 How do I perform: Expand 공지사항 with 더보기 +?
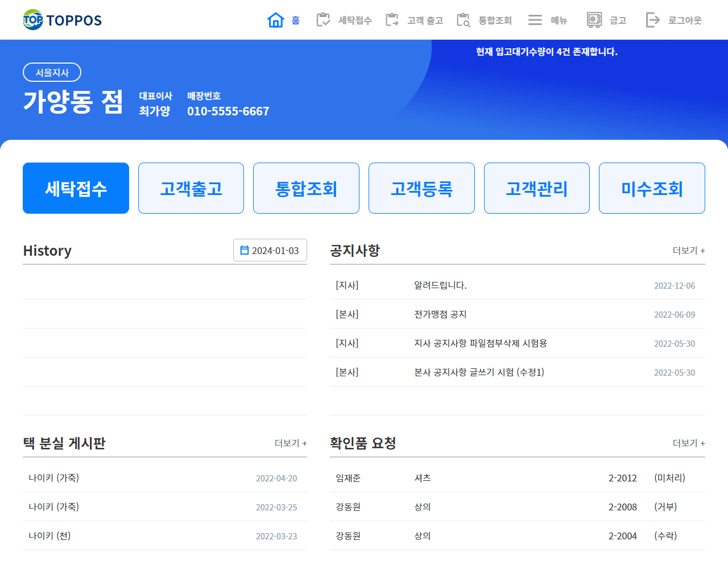click(x=688, y=250)
